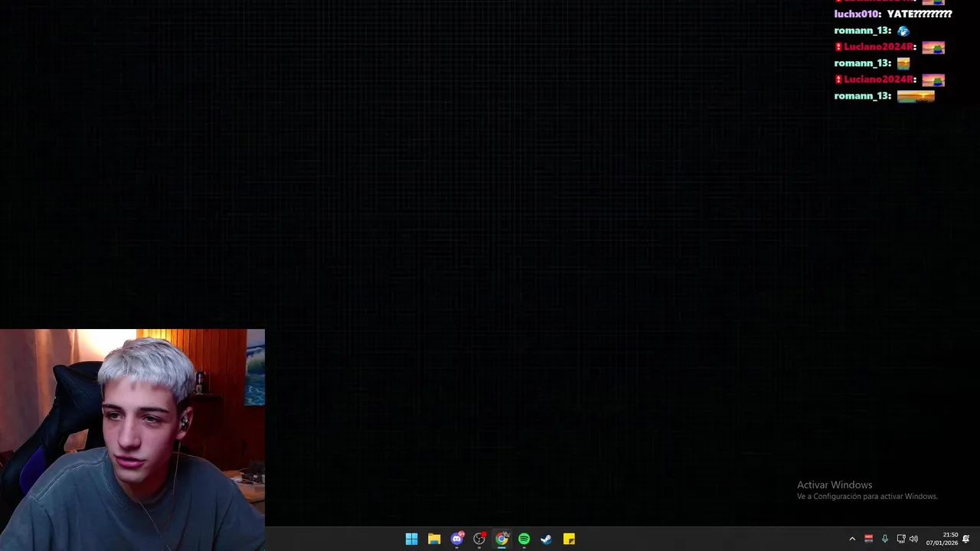Screen dimensions: 980x551
Task: Open the clock and calendar at 21:50
Action: (942, 539)
